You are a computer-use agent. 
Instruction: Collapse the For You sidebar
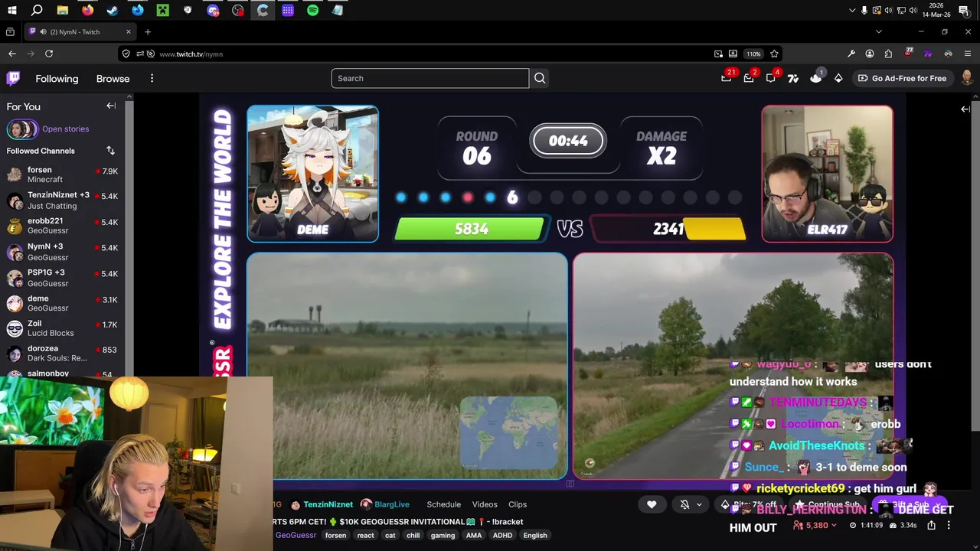click(111, 106)
